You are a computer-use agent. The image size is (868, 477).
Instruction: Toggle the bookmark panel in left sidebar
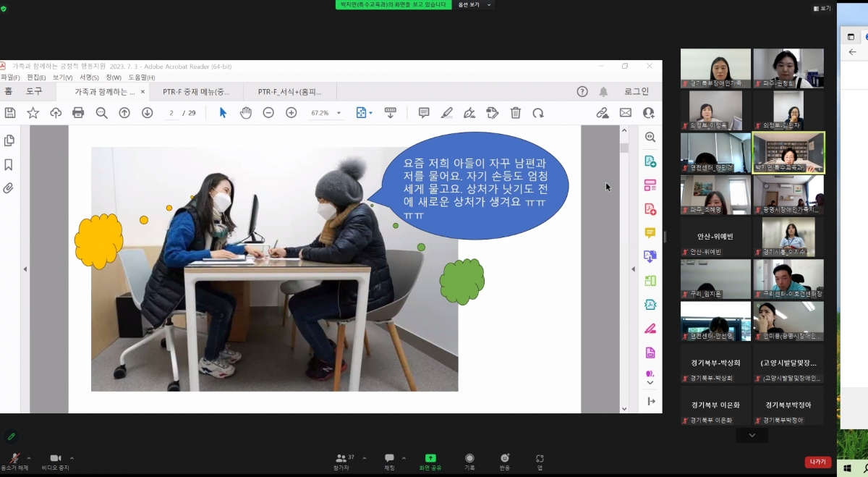(9, 164)
